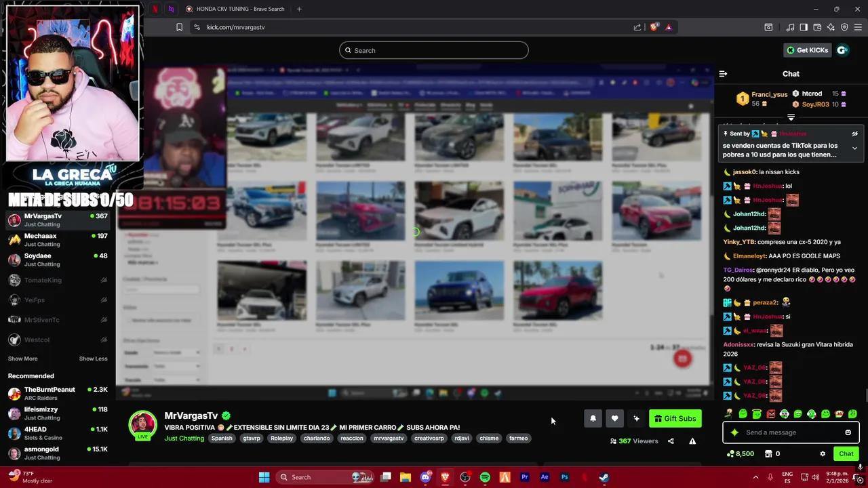The image size is (868, 488).
Task: Open Brave playlist music note icon
Action: 790,27
